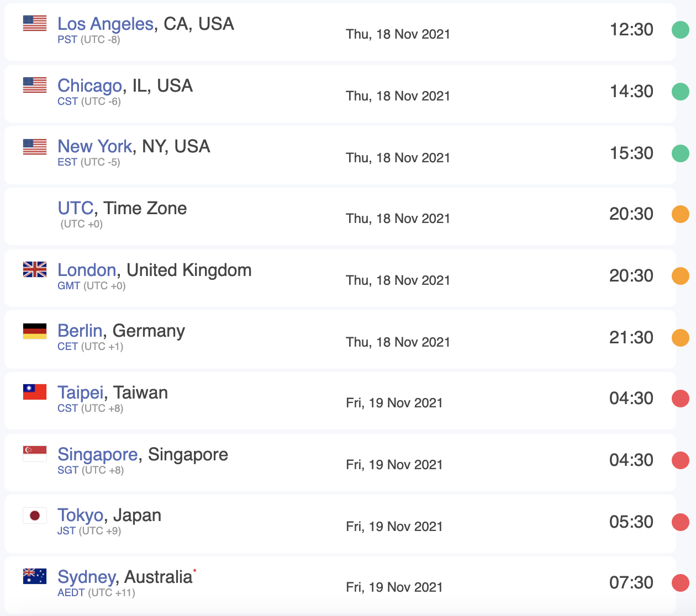The image size is (696, 616).
Task: Click the red status dot for Tokyo
Action: pyautogui.click(x=681, y=522)
